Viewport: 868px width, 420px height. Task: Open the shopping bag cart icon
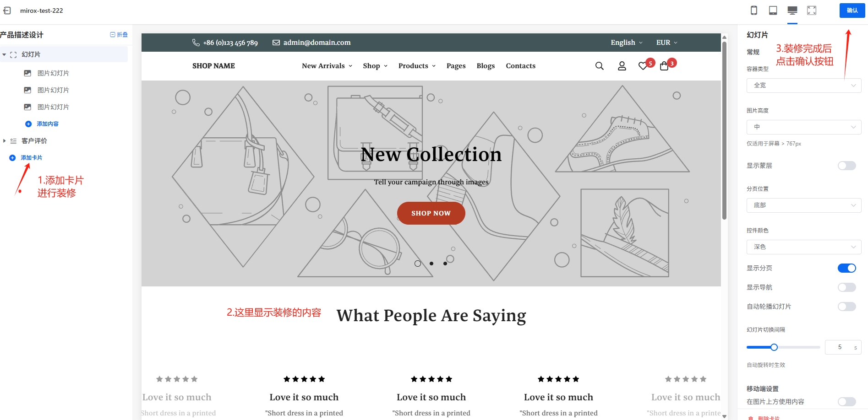664,66
